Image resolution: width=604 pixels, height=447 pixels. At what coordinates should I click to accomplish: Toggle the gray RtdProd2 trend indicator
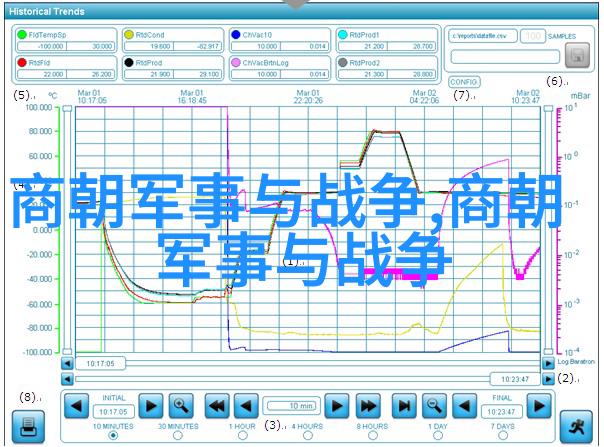point(342,62)
